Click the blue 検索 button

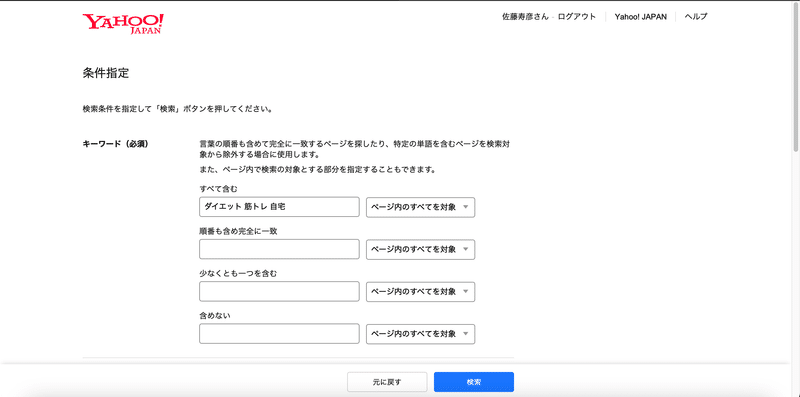[474, 382]
